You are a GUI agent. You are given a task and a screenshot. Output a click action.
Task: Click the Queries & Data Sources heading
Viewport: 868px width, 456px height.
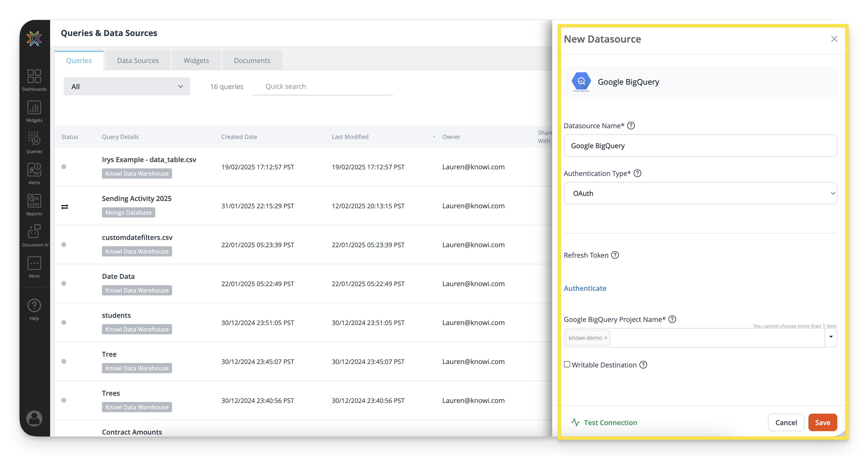click(x=109, y=33)
